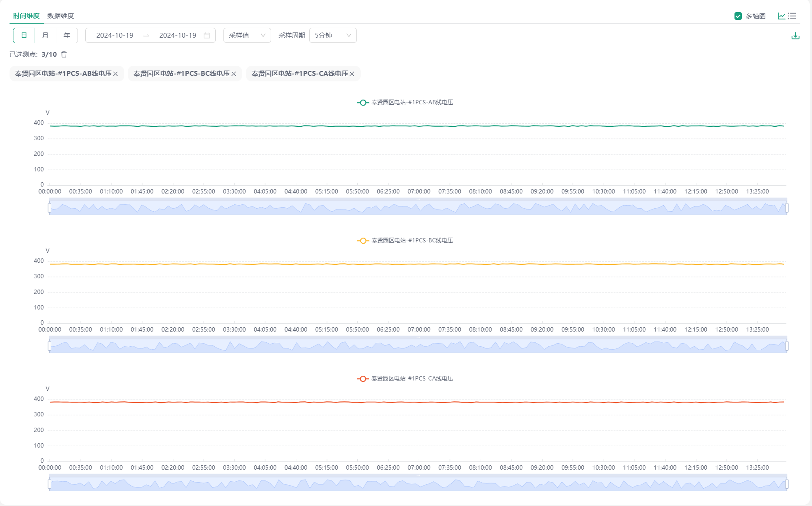Viewport: 812px width, 506px height.
Task: Click the line chart view icon
Action: pyautogui.click(x=781, y=16)
